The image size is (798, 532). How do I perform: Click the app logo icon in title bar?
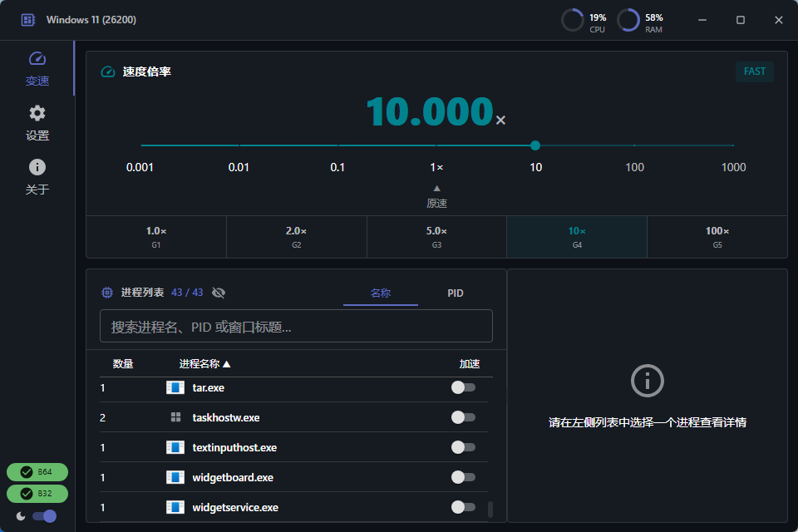coord(28,20)
